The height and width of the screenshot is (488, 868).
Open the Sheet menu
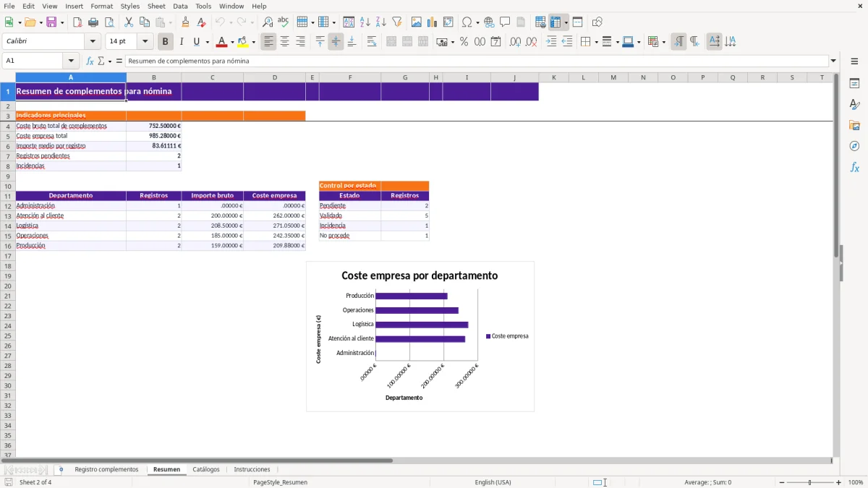click(x=156, y=6)
